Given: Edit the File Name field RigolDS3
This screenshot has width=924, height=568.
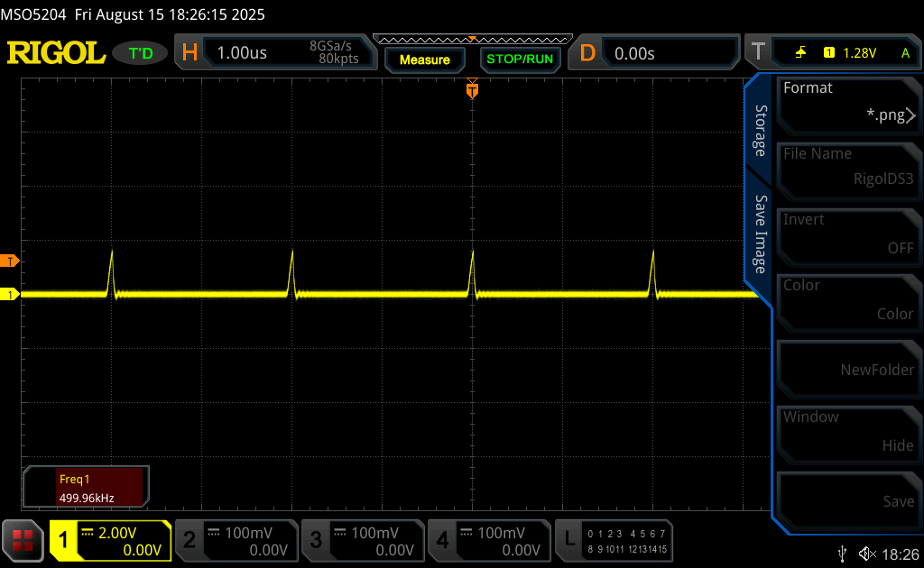Looking at the screenshot, I should (847, 168).
